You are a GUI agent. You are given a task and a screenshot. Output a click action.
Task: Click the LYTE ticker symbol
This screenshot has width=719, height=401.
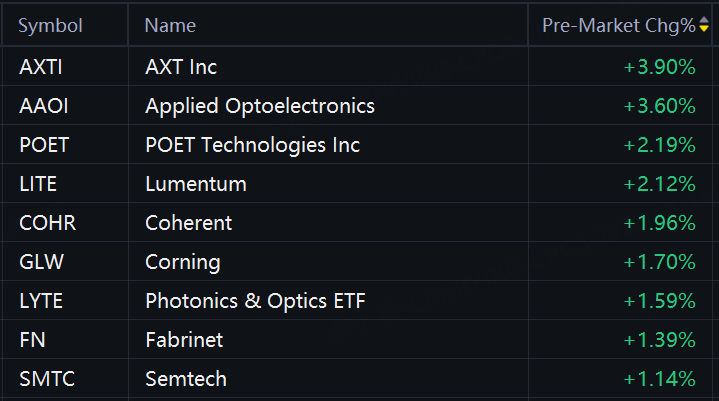pos(41,301)
